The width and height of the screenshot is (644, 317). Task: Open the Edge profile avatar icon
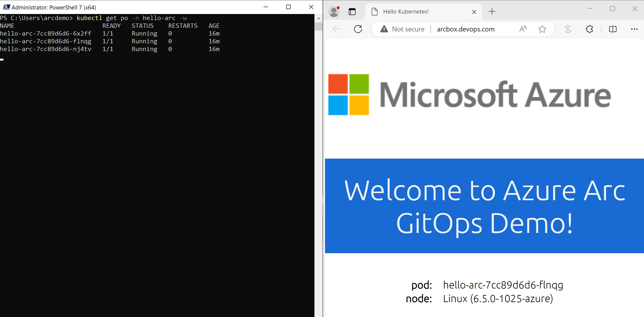coord(334,11)
